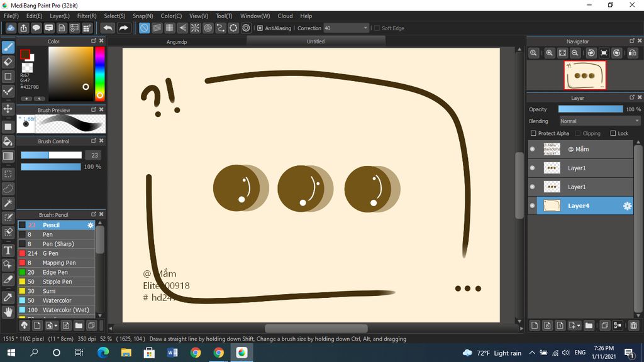Open Microsoft Word from the taskbar
The image size is (644, 362).
pos(172,353)
